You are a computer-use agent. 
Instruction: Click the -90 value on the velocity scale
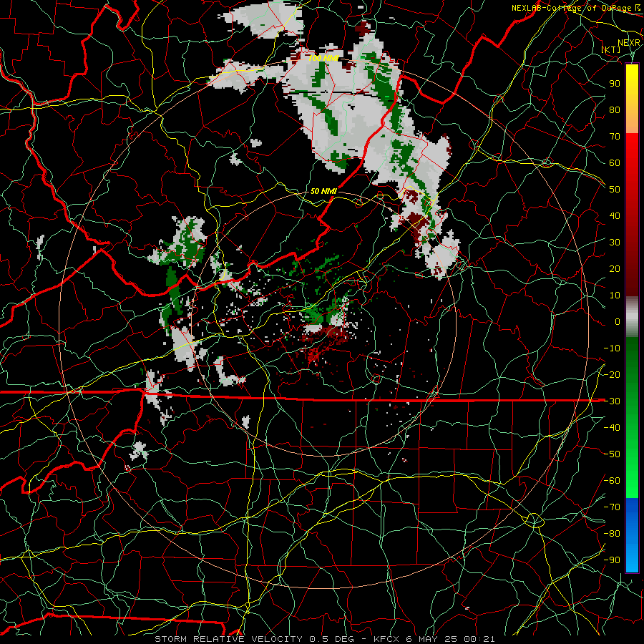pyautogui.click(x=612, y=560)
